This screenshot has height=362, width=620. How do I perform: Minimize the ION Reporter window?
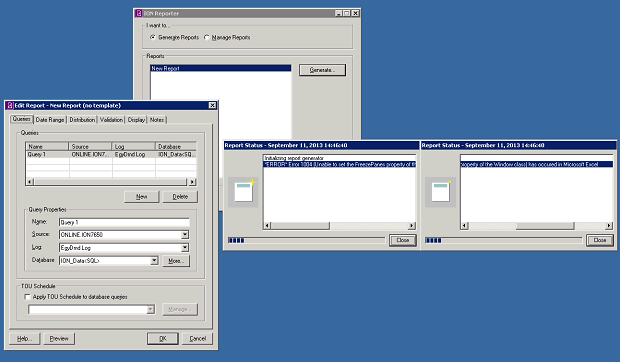(338, 13)
